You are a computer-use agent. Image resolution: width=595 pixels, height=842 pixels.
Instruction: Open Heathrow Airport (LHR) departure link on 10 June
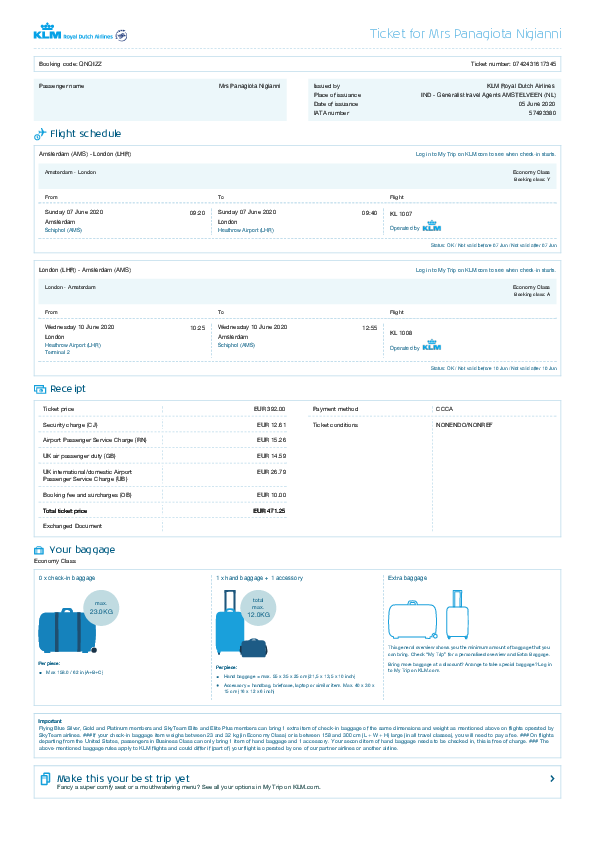click(x=72, y=345)
